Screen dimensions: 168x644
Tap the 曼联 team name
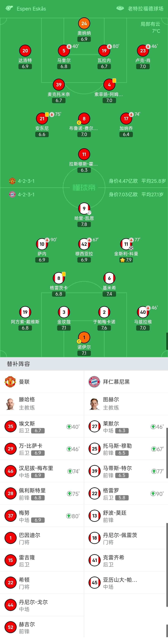24,382
